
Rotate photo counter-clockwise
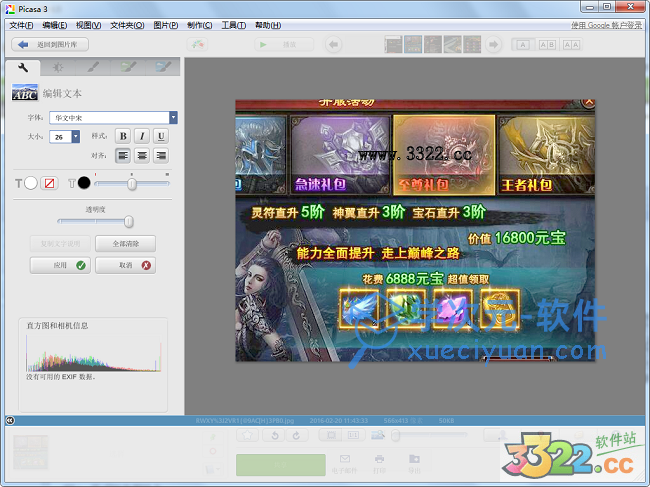coord(274,435)
